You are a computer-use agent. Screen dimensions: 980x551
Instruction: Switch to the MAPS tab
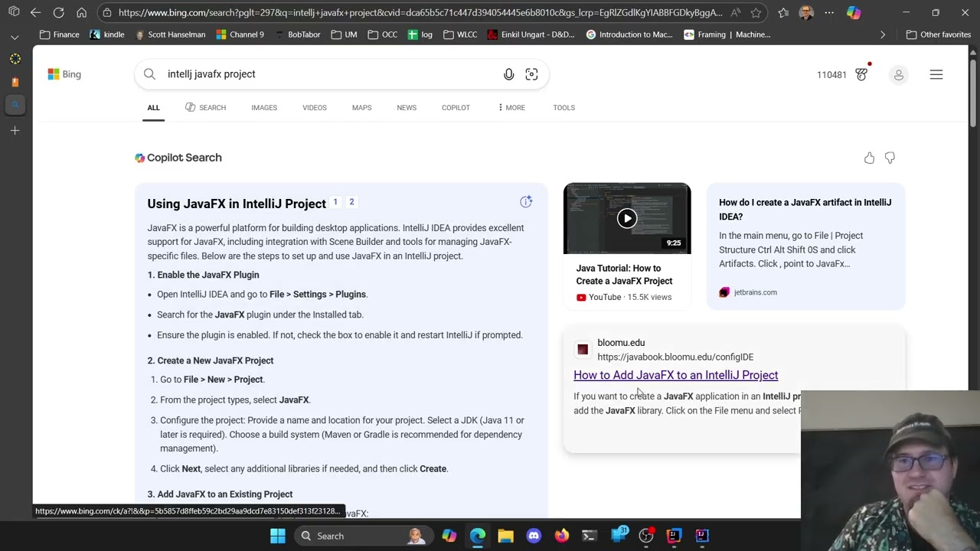point(361,108)
